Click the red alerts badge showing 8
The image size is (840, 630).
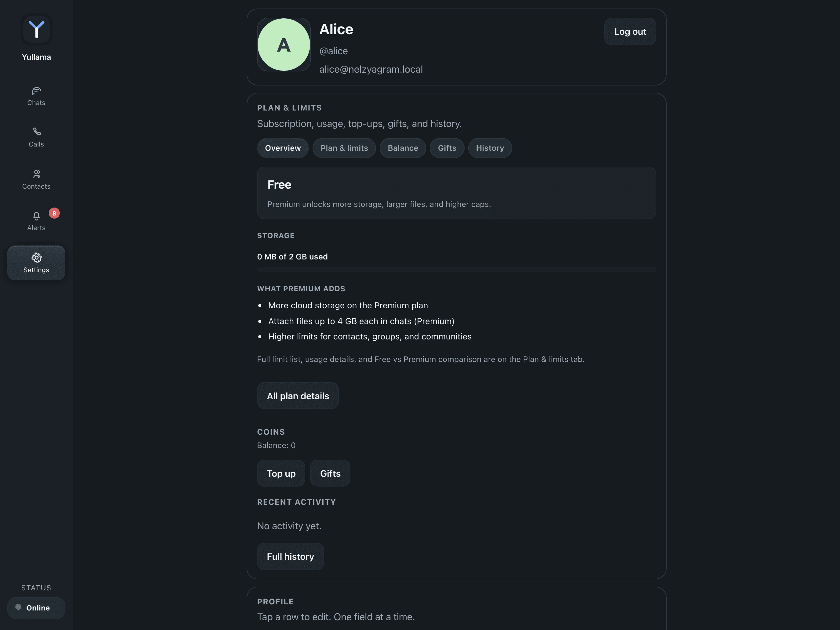pos(54,213)
